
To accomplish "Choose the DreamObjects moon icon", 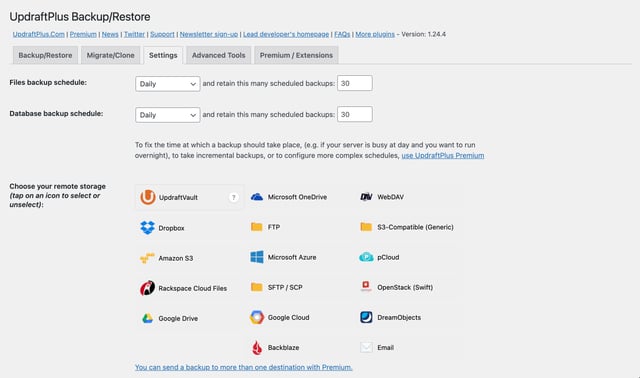I will [366, 317].
